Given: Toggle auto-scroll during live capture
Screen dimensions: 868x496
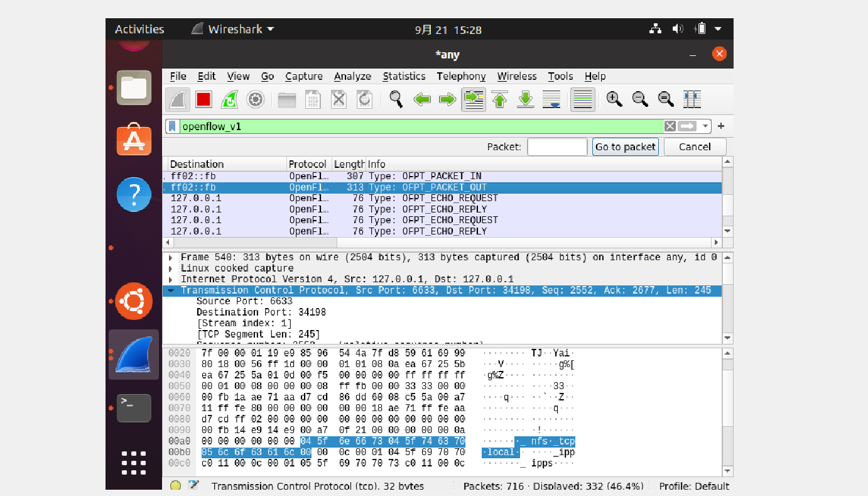Looking at the screenshot, I should point(551,99).
